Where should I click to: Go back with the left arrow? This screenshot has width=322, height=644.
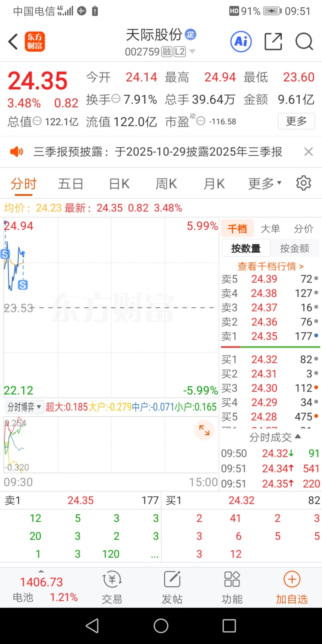click(13, 41)
